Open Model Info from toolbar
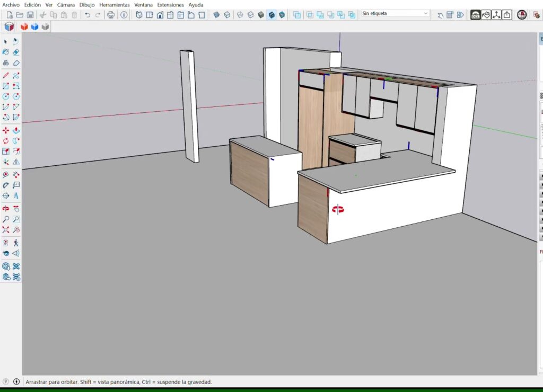This screenshot has width=543, height=392. pyautogui.click(x=124, y=15)
